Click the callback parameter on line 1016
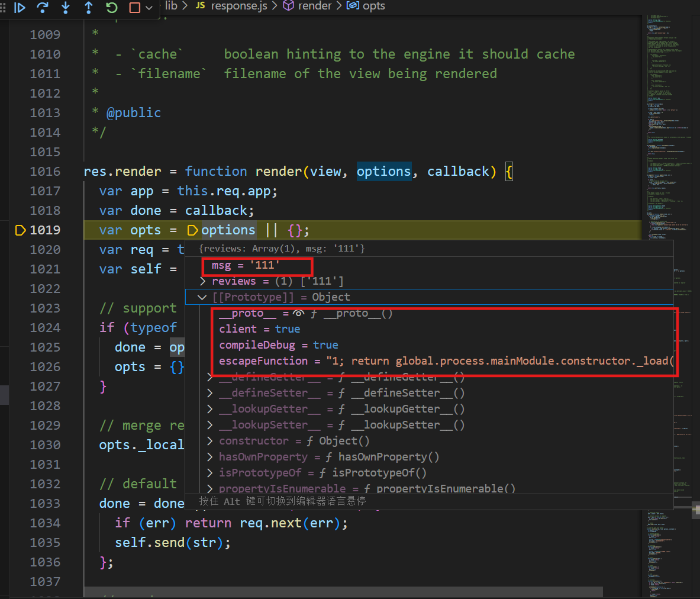Viewport: 700px width, 599px height. point(458,172)
